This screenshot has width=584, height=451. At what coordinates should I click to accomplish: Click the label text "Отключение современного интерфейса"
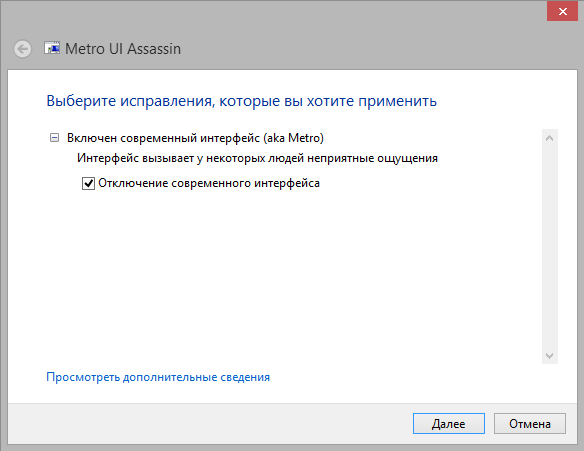pos(209,183)
